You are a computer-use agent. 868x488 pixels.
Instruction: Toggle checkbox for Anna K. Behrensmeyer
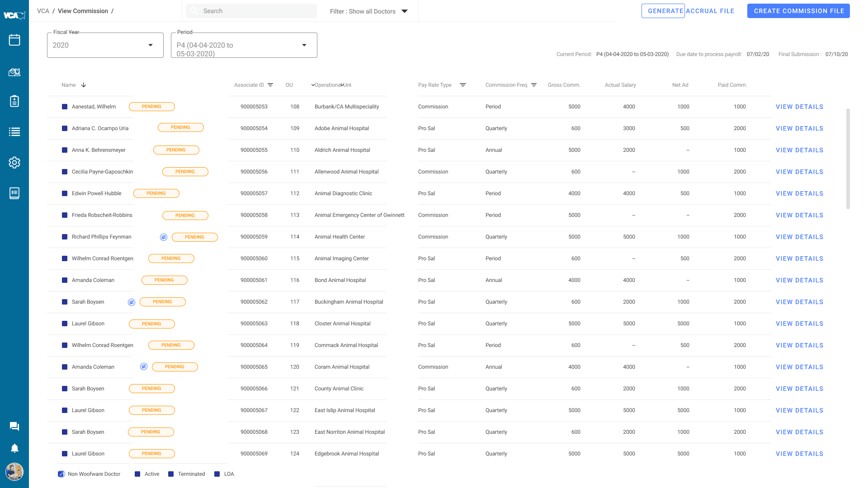coord(65,150)
